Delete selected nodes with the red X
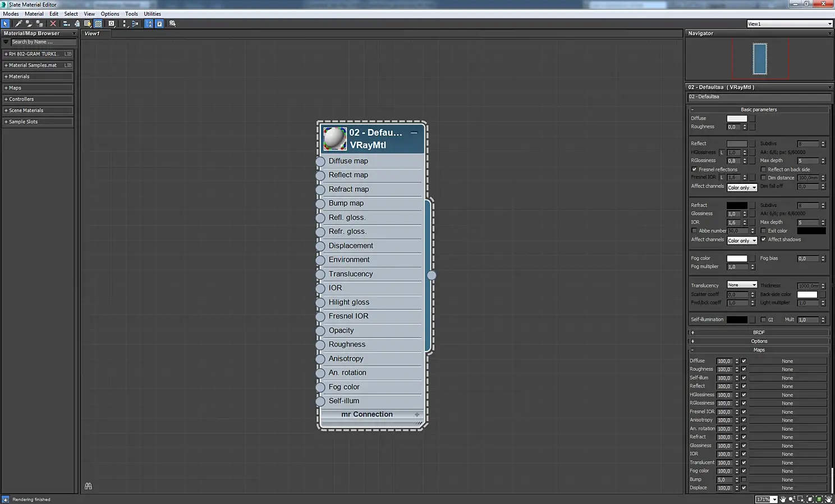 click(x=53, y=24)
